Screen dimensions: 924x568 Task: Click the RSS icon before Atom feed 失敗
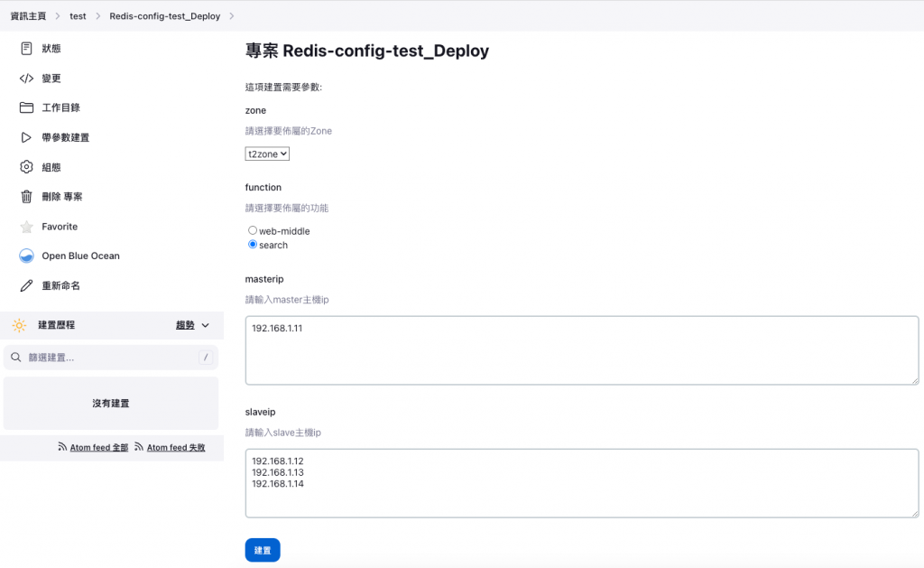(x=138, y=447)
